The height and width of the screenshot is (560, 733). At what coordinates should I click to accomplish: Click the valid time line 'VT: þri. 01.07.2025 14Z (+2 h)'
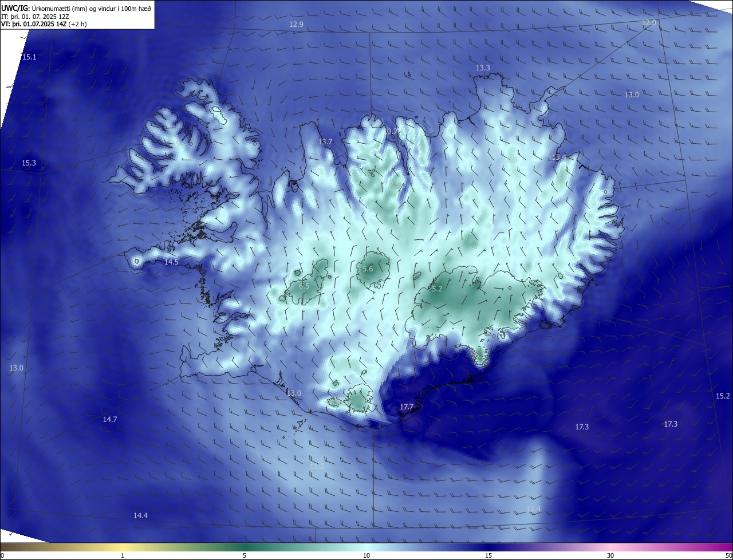[x=44, y=25]
